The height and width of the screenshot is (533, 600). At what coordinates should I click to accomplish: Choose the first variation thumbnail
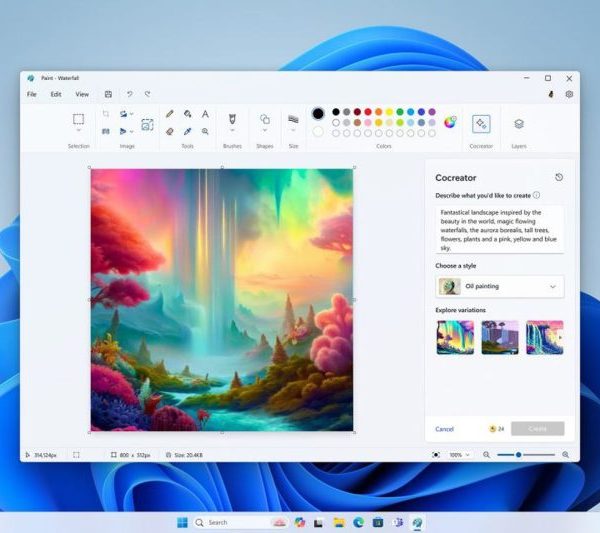(455, 337)
